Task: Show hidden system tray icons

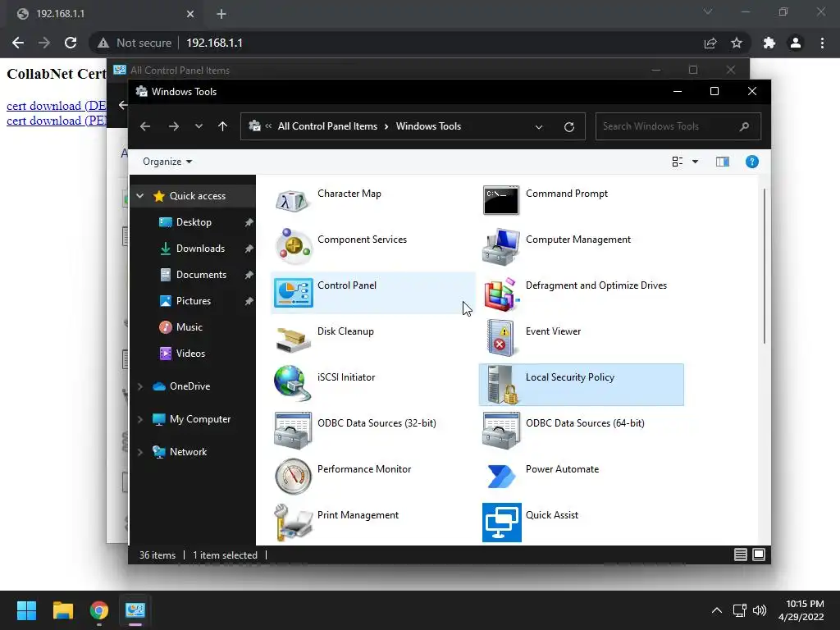Action: click(716, 610)
